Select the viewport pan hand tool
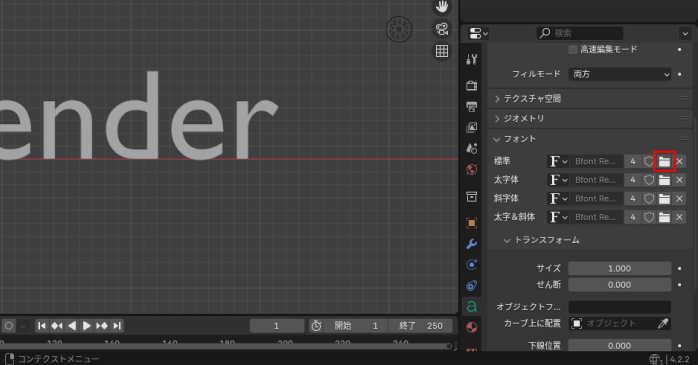698x365 pixels. (x=442, y=6)
